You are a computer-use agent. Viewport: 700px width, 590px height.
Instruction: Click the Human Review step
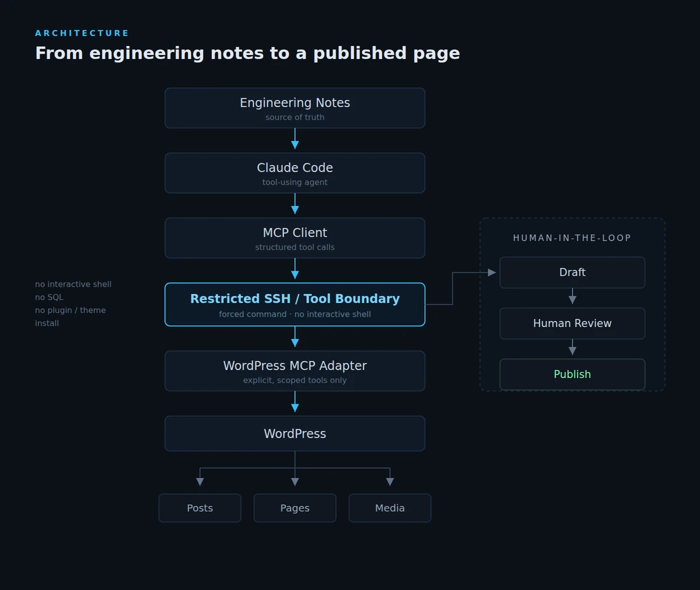coord(572,323)
